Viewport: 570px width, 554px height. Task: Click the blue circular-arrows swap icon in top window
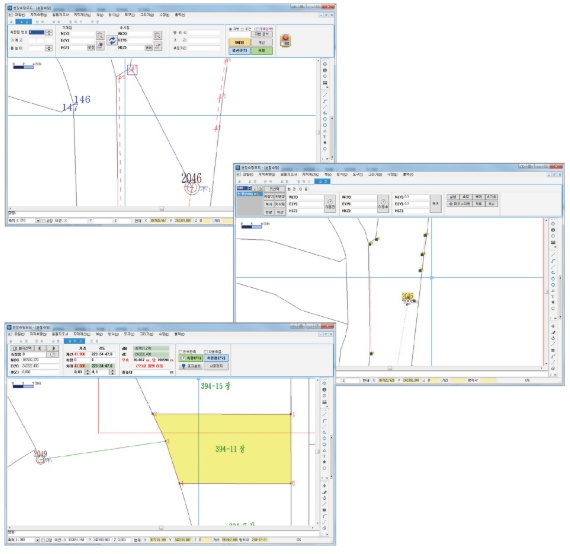point(112,40)
